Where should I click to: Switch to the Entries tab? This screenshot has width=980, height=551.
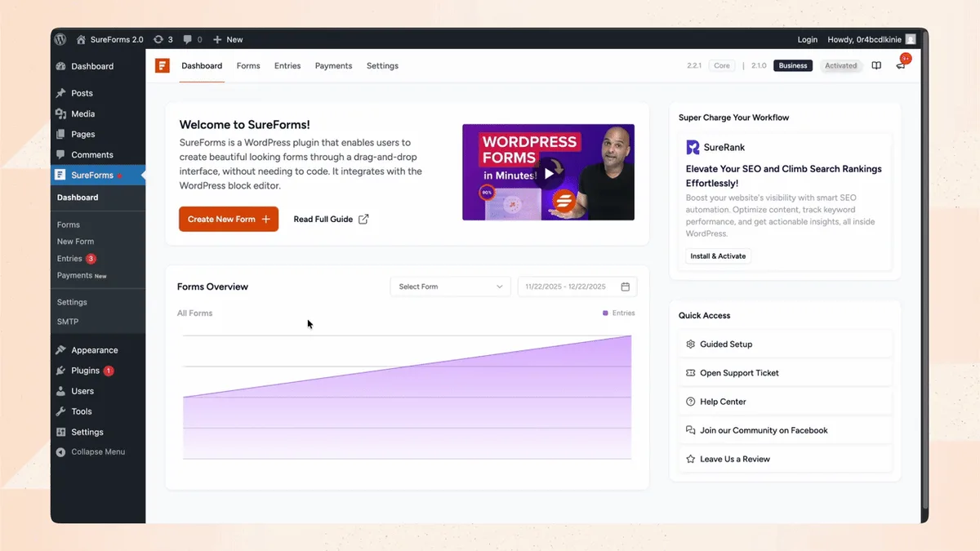[287, 65]
